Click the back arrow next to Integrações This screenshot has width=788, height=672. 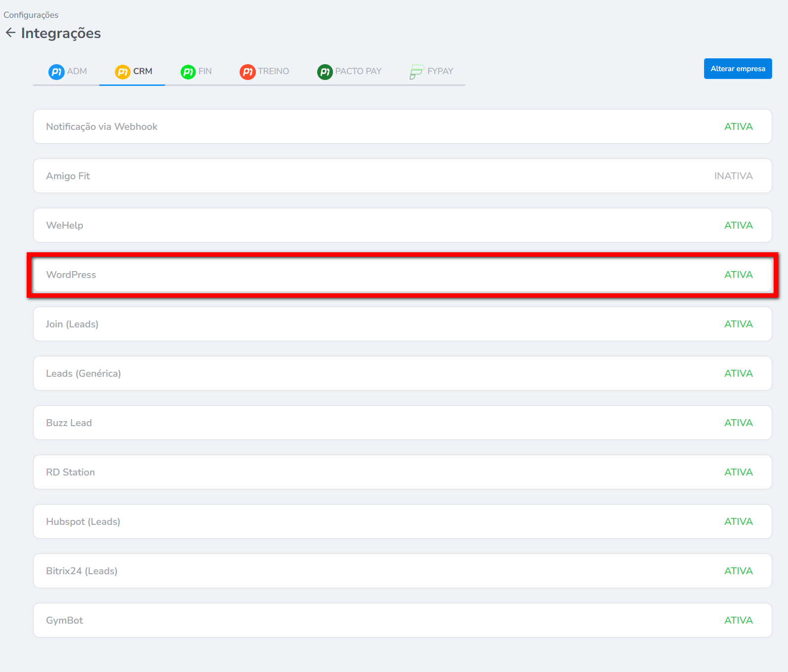[x=10, y=33]
